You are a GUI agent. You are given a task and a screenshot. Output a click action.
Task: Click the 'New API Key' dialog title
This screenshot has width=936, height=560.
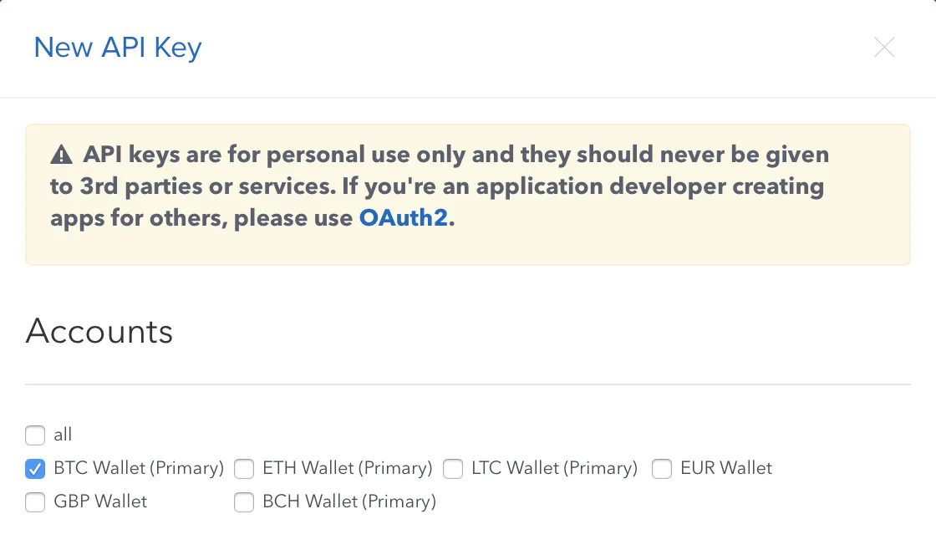pyautogui.click(x=118, y=48)
